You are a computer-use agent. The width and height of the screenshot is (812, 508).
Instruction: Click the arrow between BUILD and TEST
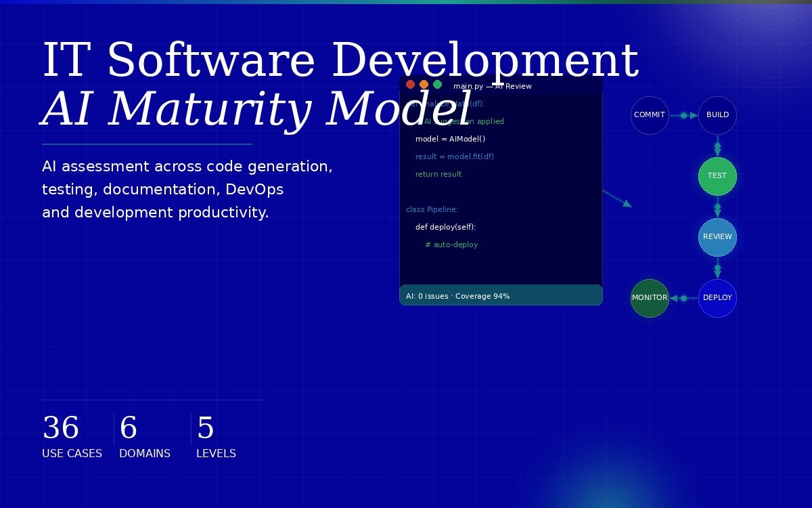point(717,146)
